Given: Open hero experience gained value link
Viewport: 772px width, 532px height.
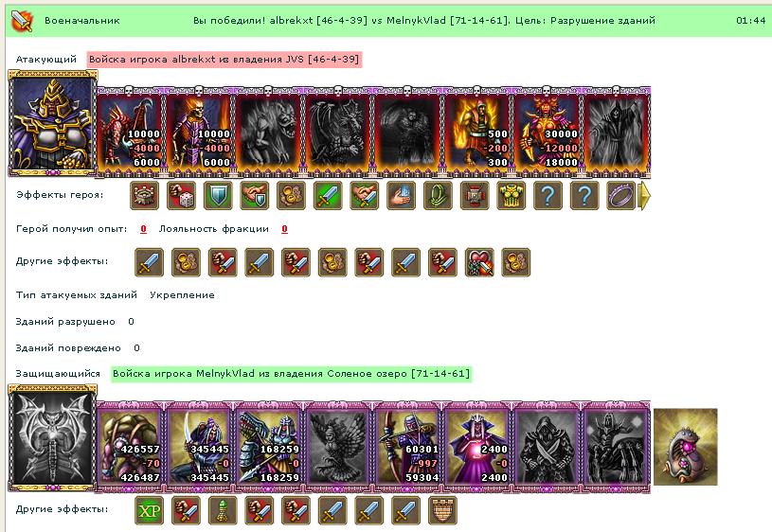Looking at the screenshot, I should pos(143,229).
